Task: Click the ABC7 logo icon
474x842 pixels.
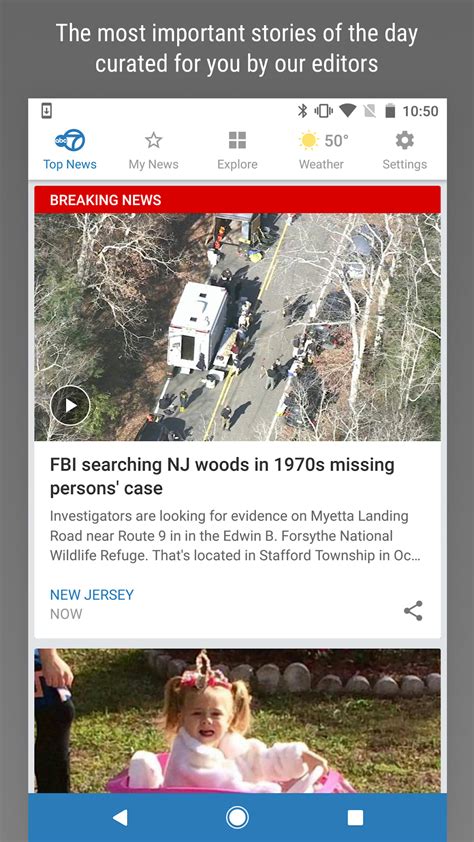Action: click(x=70, y=141)
